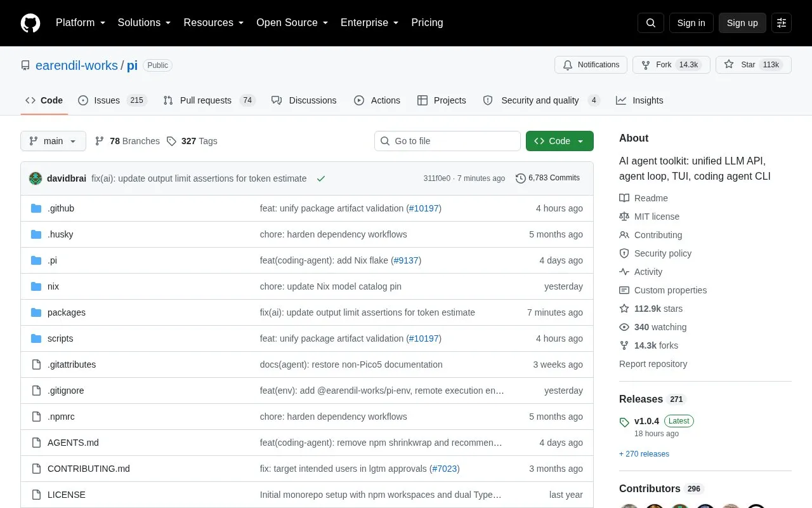View the 327 Tags link

[192, 141]
